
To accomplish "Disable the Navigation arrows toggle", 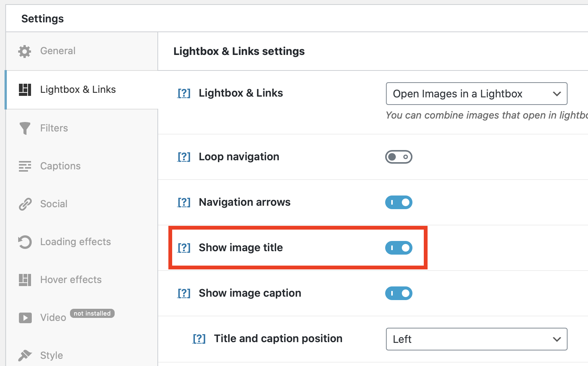I will 399,202.
